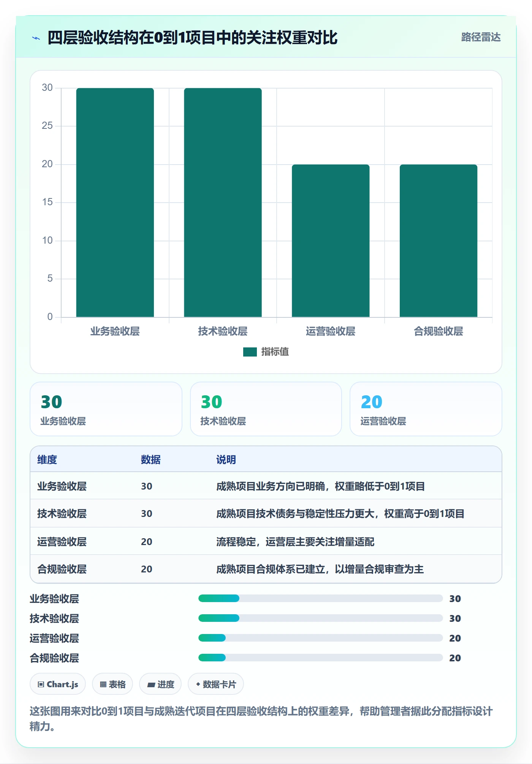Screen dimensions: 532x764
Task: Click x-axis label 业务验收层 under chart
Action: coord(115,331)
